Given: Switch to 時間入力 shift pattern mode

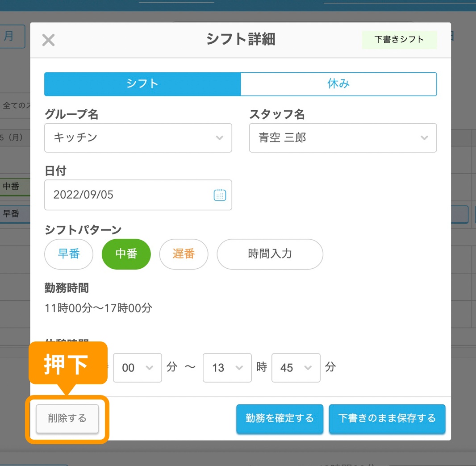Looking at the screenshot, I should pyautogui.click(x=270, y=254).
